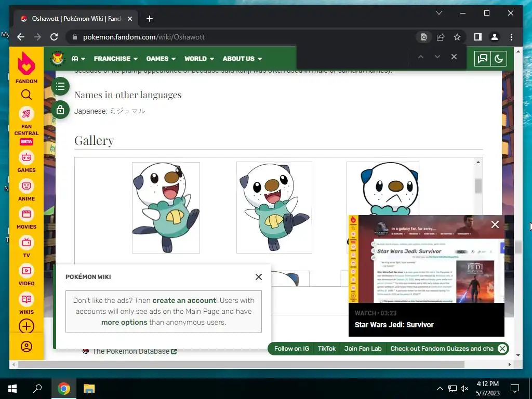Toggle the browser side panel

pos(478,37)
